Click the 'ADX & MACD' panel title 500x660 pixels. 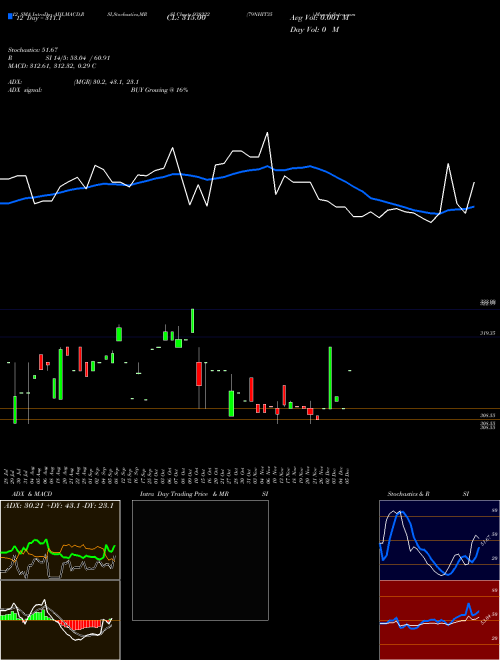click(x=32, y=494)
